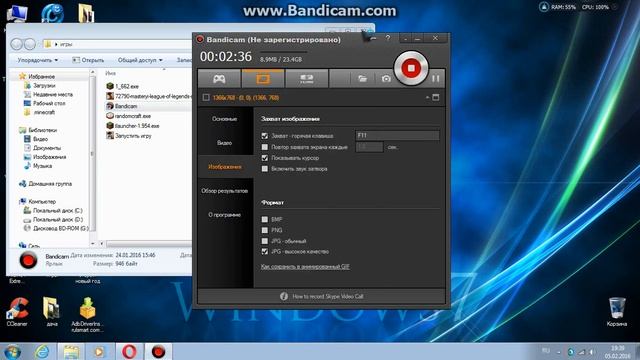This screenshot has height=360, width=640.
Task: Click the Explorer file list horizontal scrollbar
Action: coord(149,244)
